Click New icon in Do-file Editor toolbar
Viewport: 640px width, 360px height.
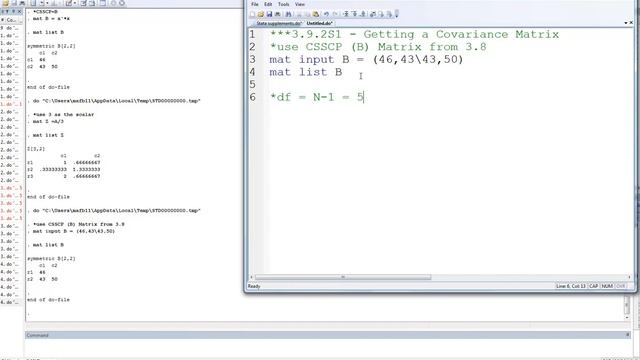click(x=252, y=14)
